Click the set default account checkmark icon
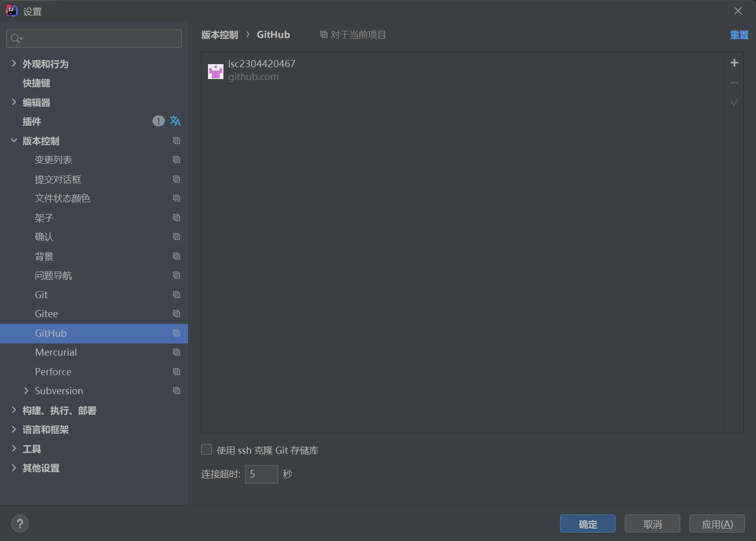756x541 pixels. tap(734, 103)
